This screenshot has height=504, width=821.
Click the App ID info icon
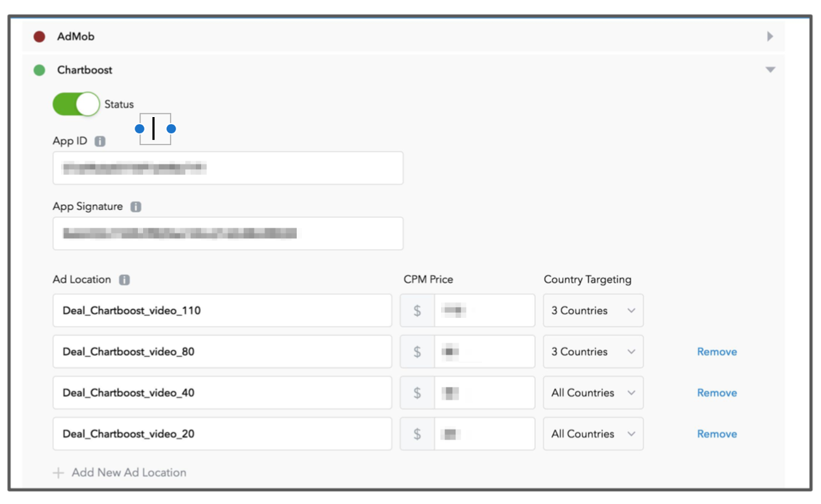(x=100, y=141)
